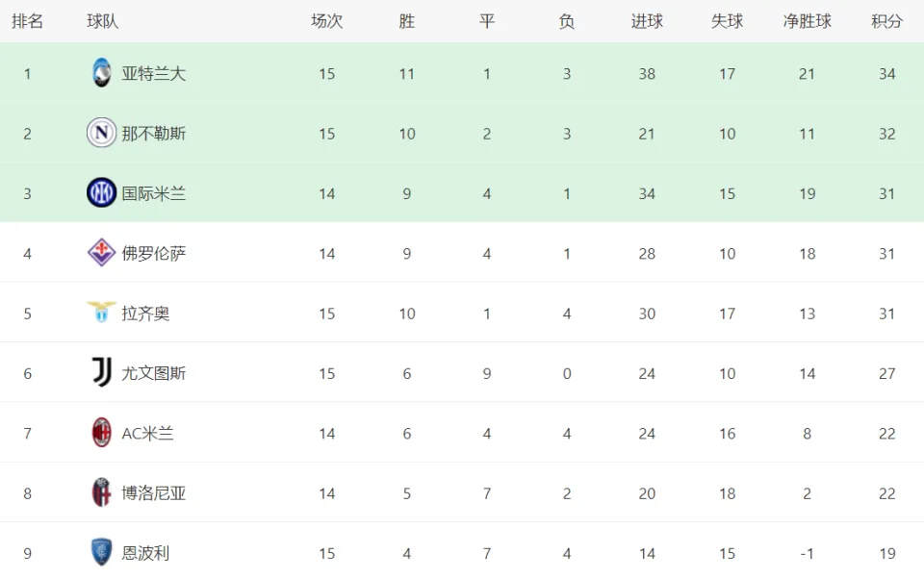Image resolution: width=924 pixels, height=578 pixels.
Task: Click the Bologna (博洛尼亚) team crest
Action: point(101,492)
